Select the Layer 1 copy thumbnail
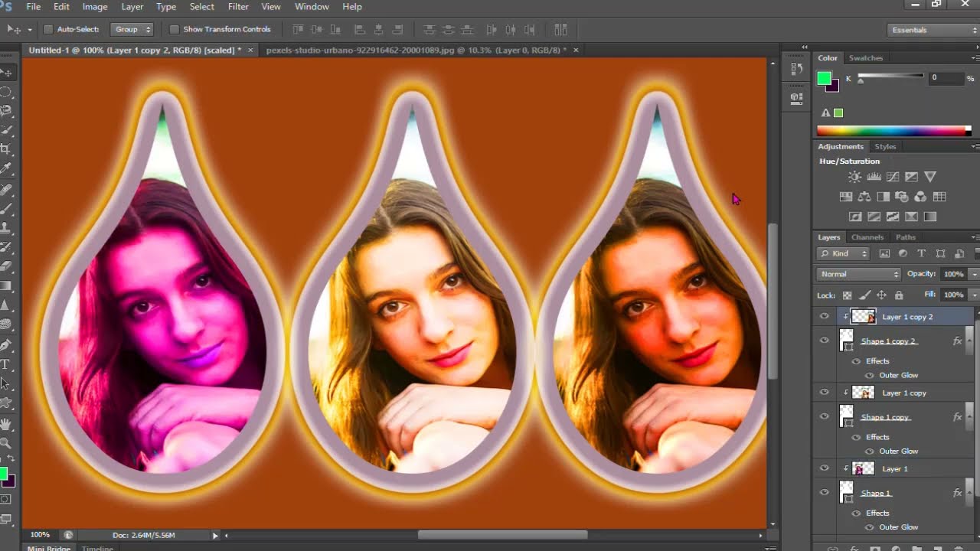The height and width of the screenshot is (551, 980). (864, 393)
